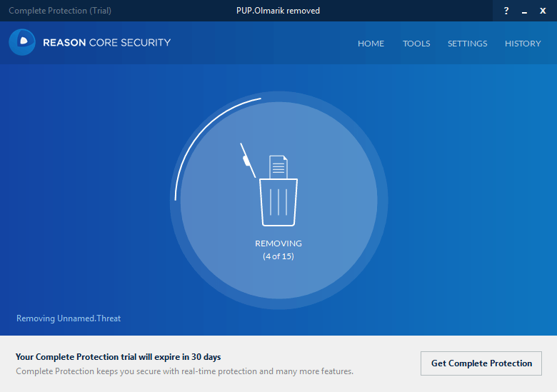Open the SETTINGS section
This screenshot has height=392, width=557.
click(468, 44)
